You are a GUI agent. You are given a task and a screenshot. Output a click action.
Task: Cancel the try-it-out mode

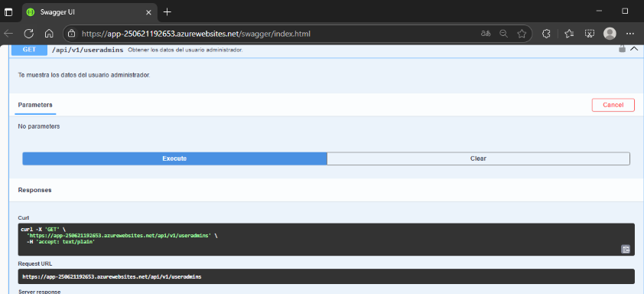[613, 105]
